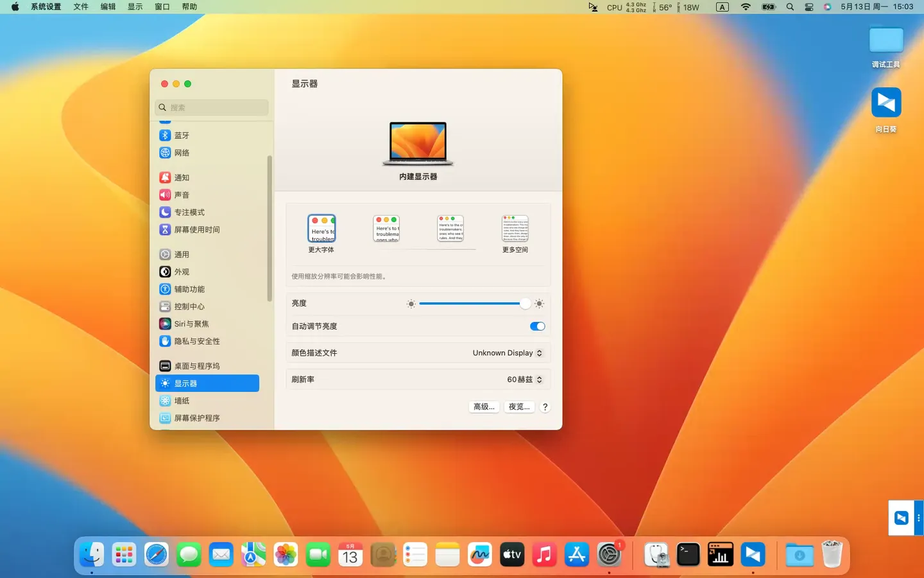Select the 更大字体 display preset
The height and width of the screenshot is (578, 924).
tap(321, 229)
